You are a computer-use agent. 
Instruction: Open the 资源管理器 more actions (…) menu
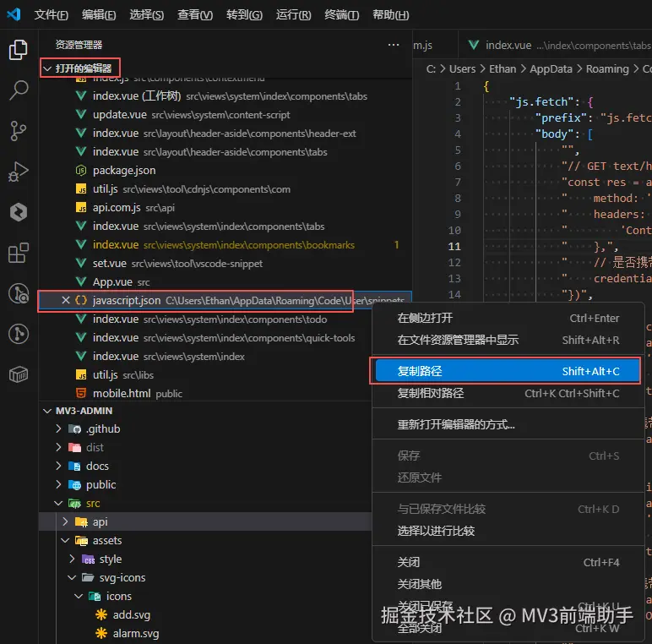point(394,45)
